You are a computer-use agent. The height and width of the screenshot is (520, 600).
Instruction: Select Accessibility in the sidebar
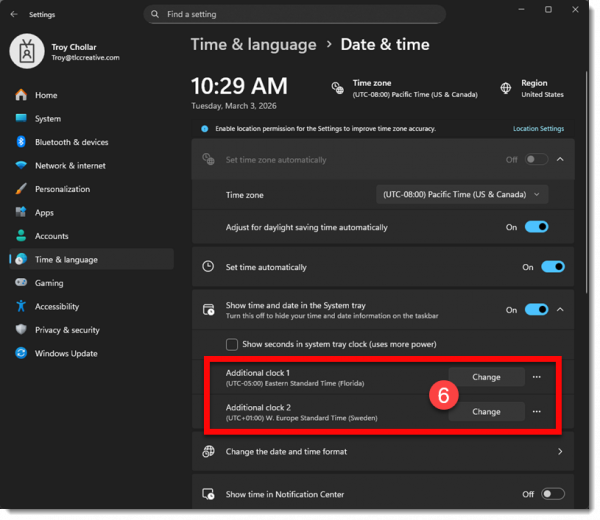(57, 307)
